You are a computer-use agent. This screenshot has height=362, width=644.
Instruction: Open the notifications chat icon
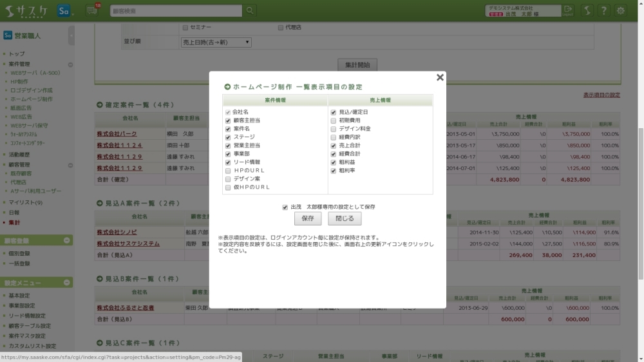pyautogui.click(x=92, y=11)
